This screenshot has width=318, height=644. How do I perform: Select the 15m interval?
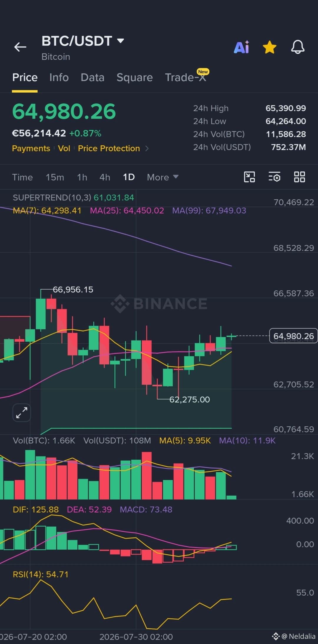55,177
